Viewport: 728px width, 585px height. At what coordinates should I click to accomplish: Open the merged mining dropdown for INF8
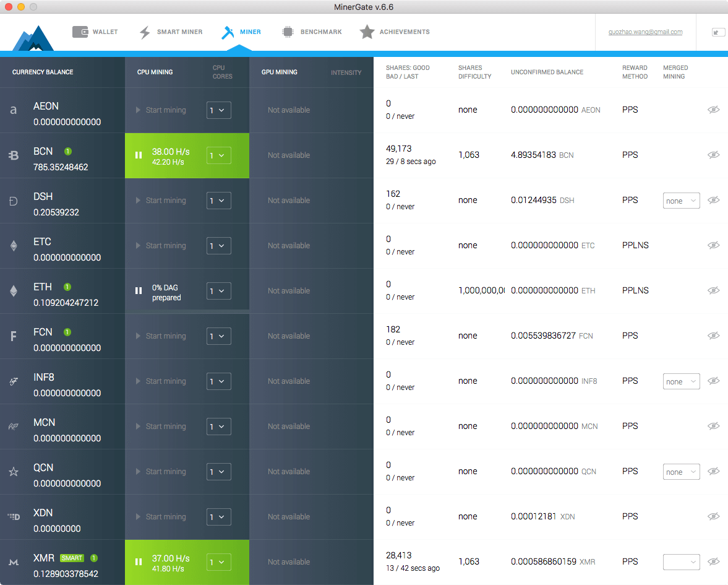[x=681, y=381]
